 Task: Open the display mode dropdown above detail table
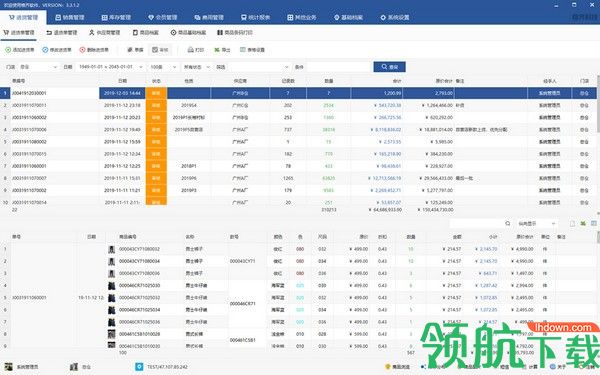coord(536,223)
